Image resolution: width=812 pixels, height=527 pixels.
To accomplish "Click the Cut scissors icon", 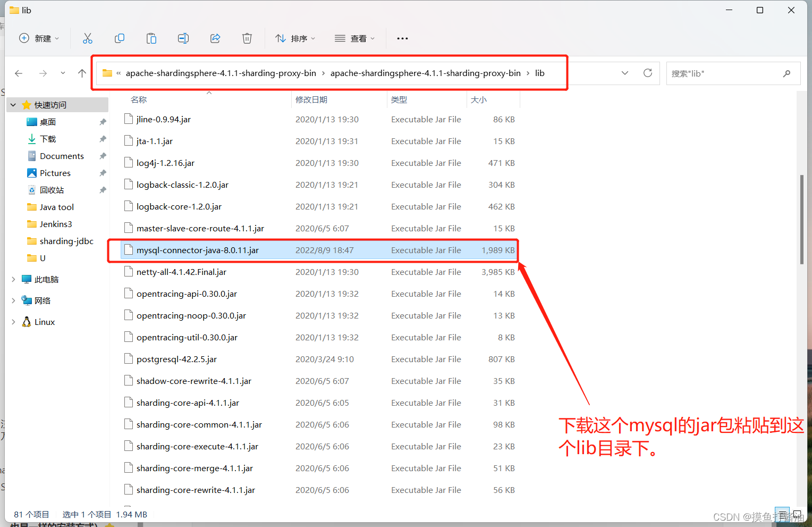I will 88,38.
